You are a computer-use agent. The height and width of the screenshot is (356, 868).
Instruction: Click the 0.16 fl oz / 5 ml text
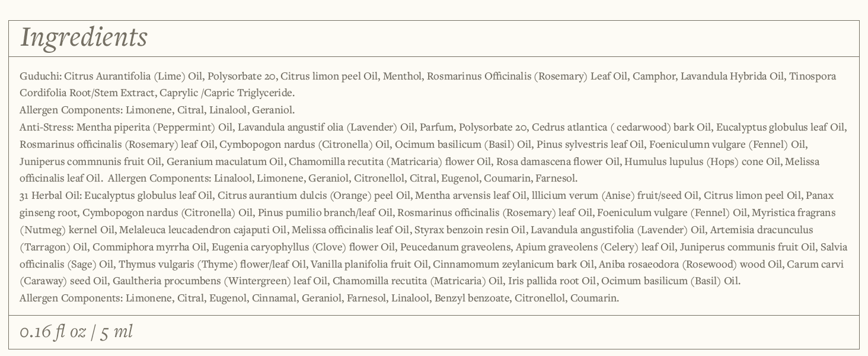tap(76, 332)
